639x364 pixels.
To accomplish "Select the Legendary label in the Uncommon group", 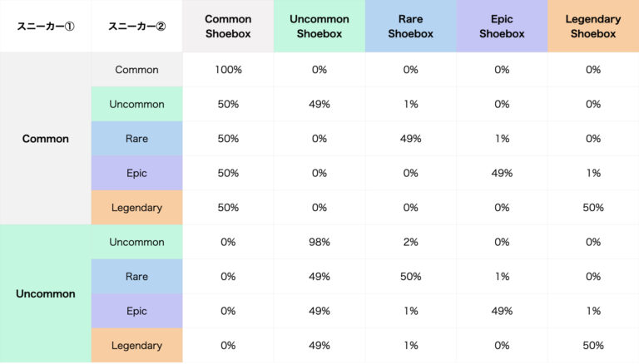I will pyautogui.click(x=137, y=345).
